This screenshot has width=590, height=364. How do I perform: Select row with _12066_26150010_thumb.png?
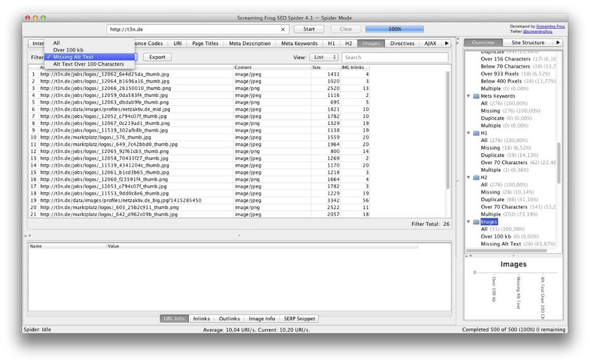199,88
